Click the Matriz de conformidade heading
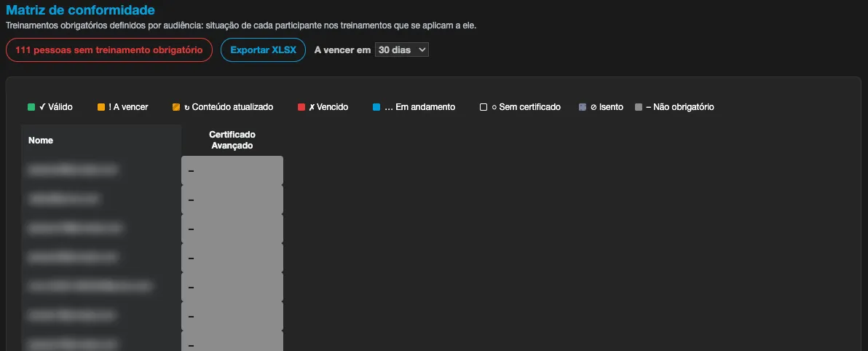The image size is (868, 351). (x=80, y=10)
